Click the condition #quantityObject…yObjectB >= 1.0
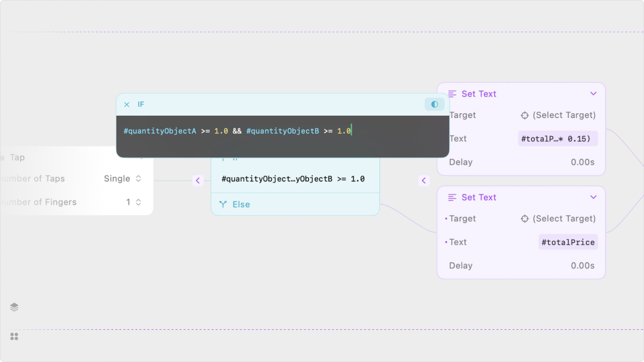Screen dimensions: 644x362 pos(293,179)
